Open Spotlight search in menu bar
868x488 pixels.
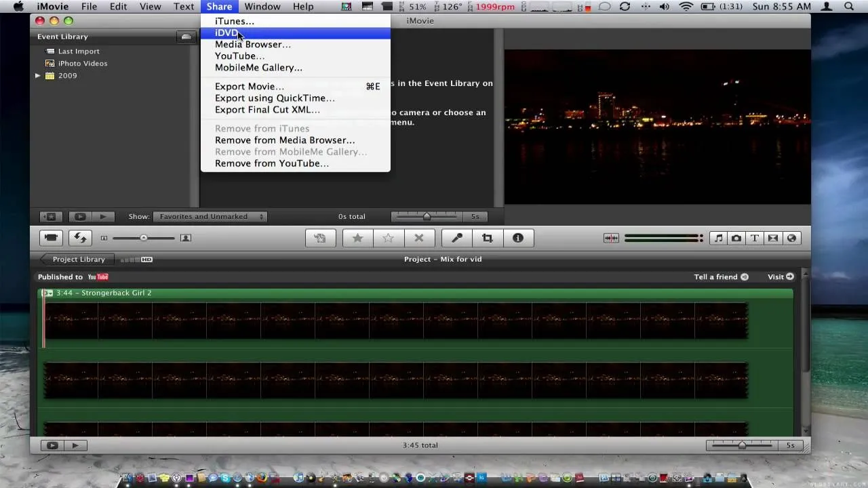[x=848, y=7]
